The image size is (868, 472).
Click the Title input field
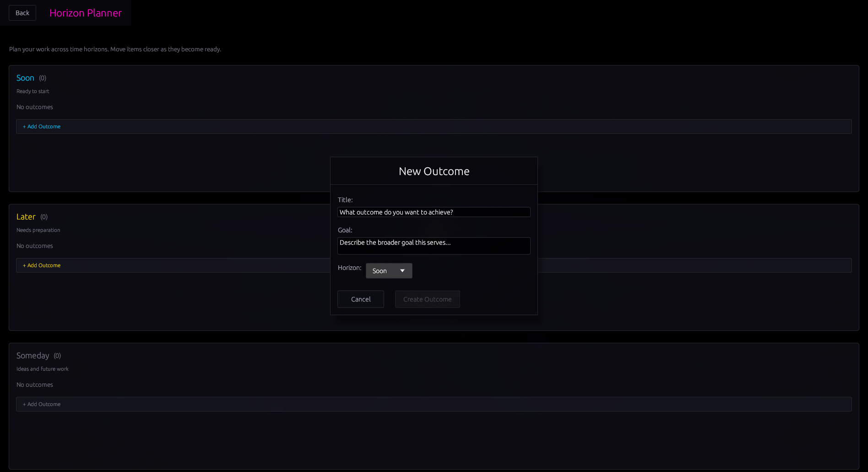pos(434,212)
